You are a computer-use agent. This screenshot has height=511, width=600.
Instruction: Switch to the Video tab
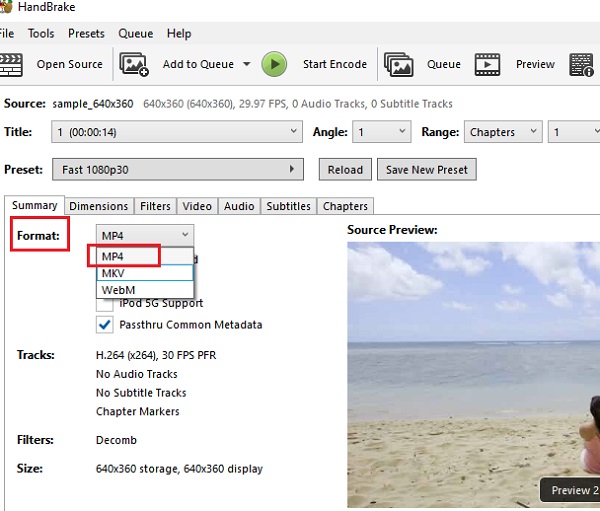197,206
